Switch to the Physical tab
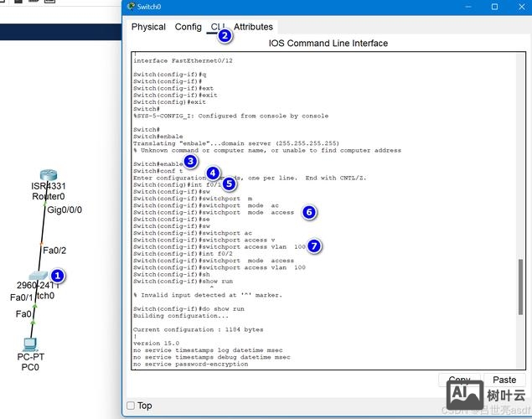The width and height of the screenshot is (532, 419). point(148,27)
